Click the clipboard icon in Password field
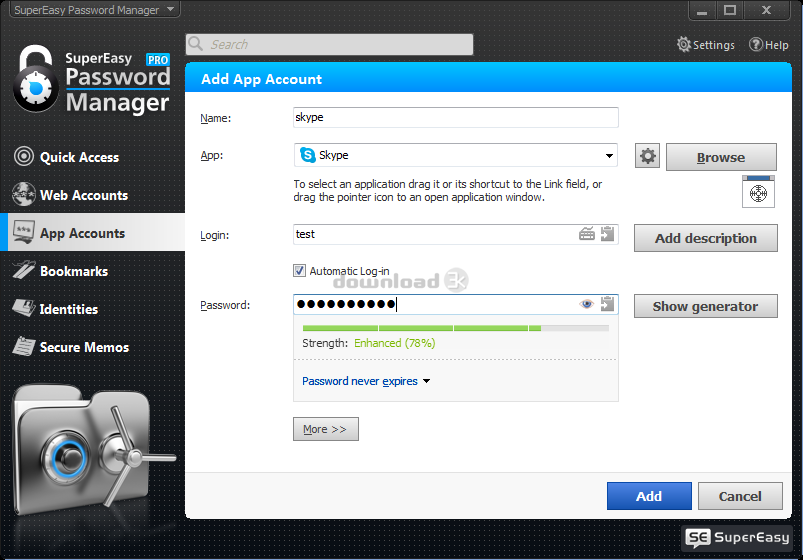Image resolution: width=803 pixels, height=560 pixels. 608,305
